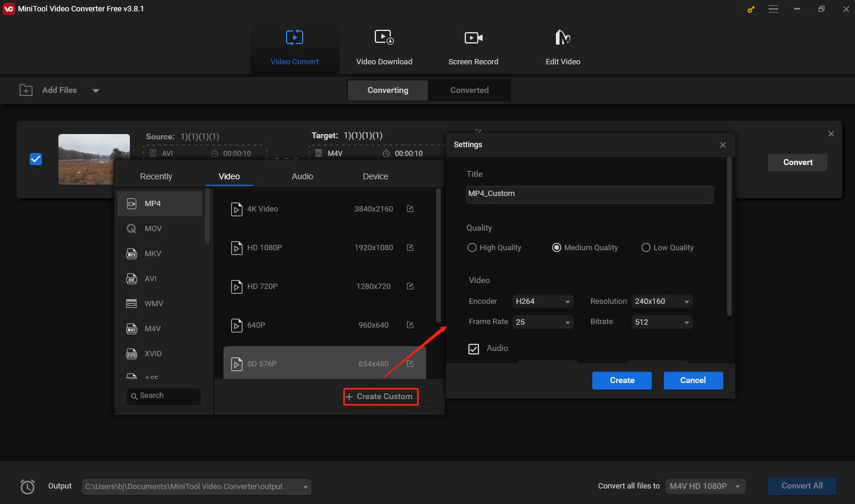Click the Convert button

(x=798, y=163)
